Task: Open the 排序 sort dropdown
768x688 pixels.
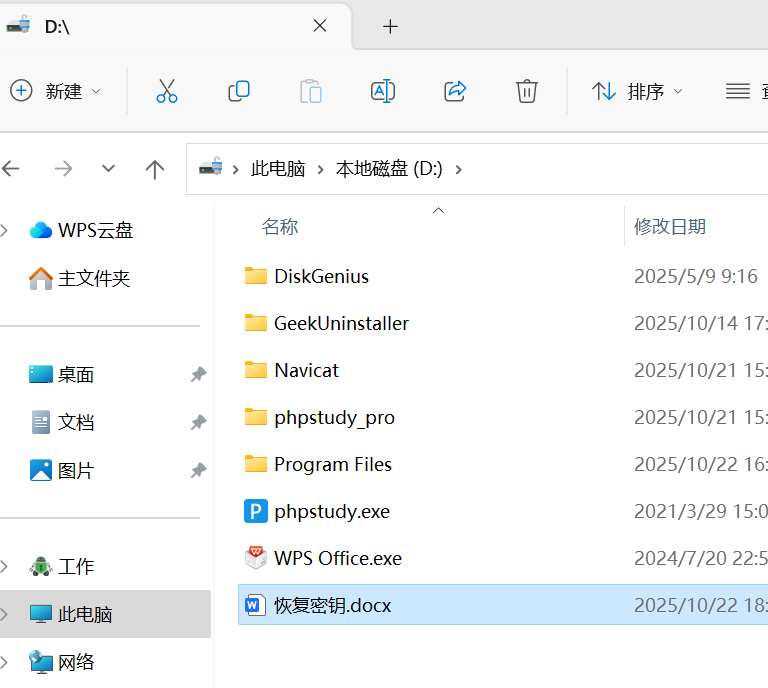Action: [x=637, y=92]
